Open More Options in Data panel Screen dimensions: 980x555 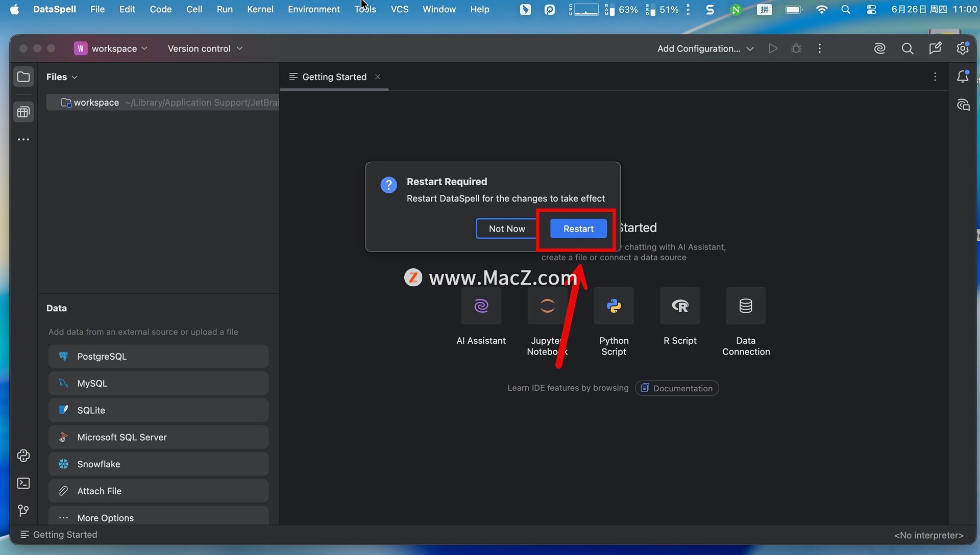point(158,516)
